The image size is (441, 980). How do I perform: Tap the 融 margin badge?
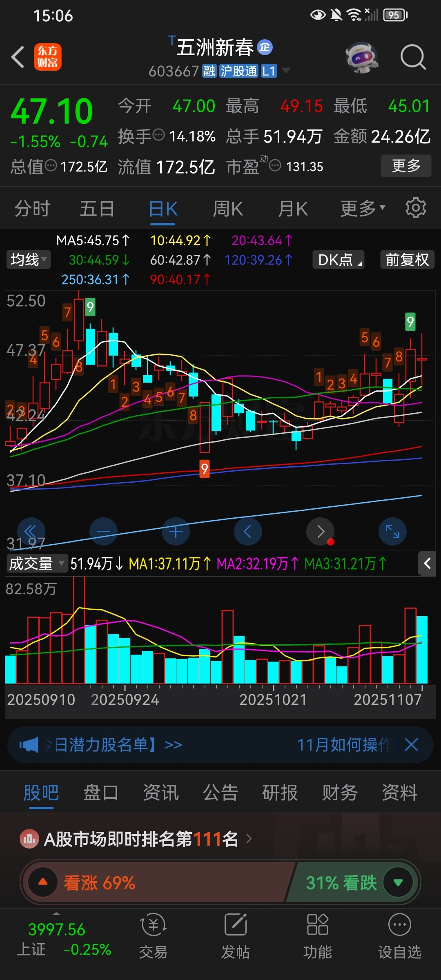pyautogui.click(x=209, y=71)
